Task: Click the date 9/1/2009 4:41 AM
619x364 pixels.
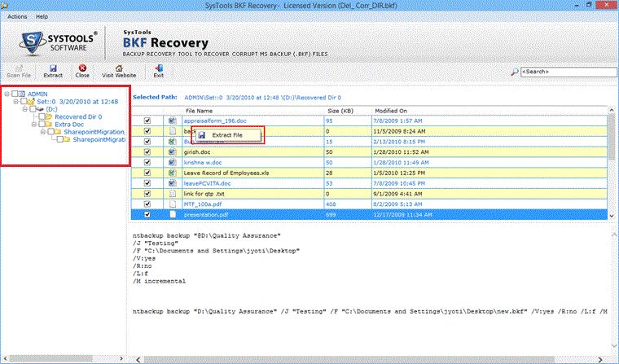Action: [397, 194]
